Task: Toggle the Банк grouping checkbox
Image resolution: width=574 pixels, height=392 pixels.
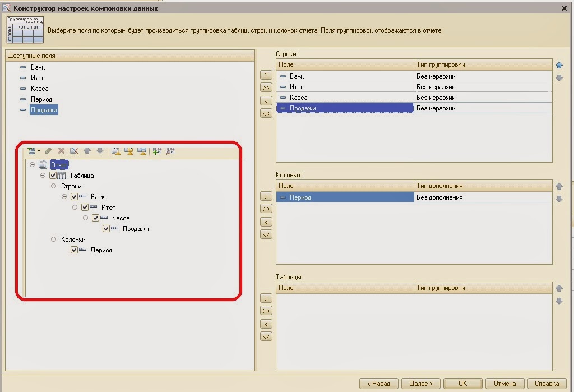Action: [74, 197]
